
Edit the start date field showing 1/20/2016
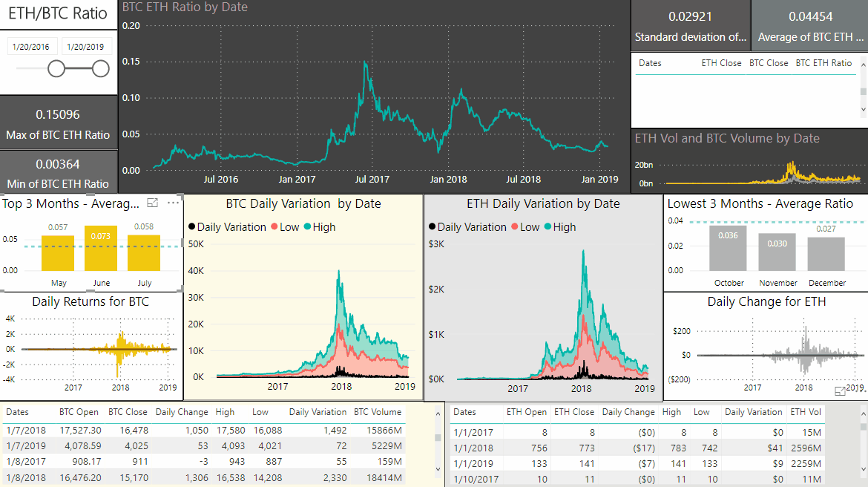[x=31, y=45]
